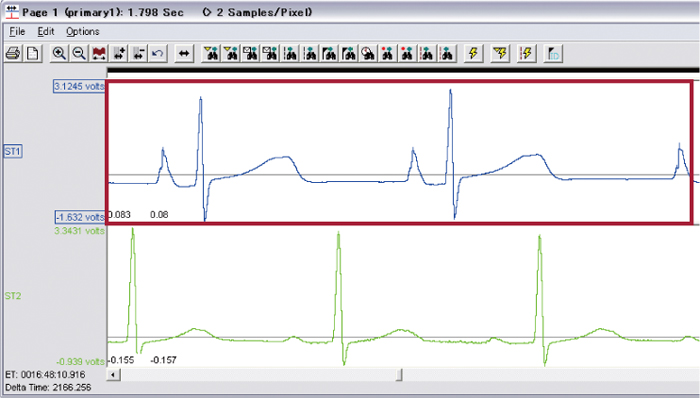This screenshot has width=700, height=398.
Task: Open the Edit menu
Action: tap(46, 32)
